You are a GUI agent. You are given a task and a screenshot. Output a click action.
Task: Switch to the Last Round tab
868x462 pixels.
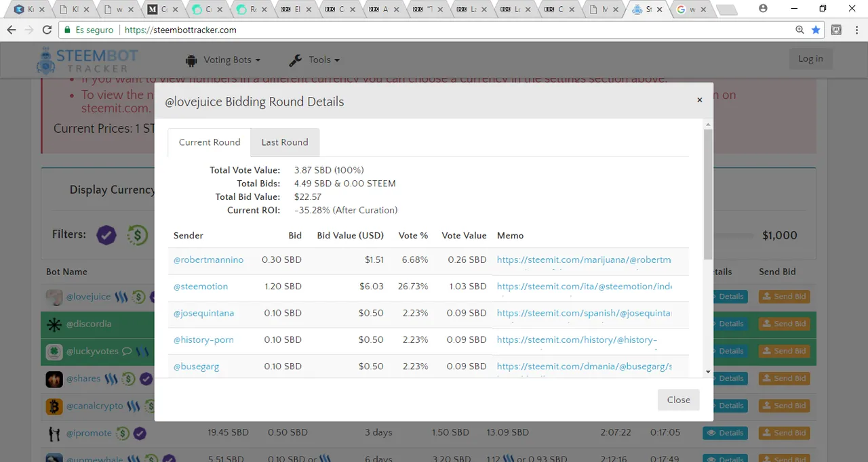click(285, 142)
